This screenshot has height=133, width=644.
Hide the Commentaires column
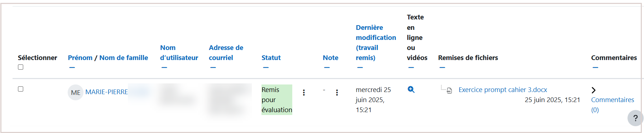(595, 68)
